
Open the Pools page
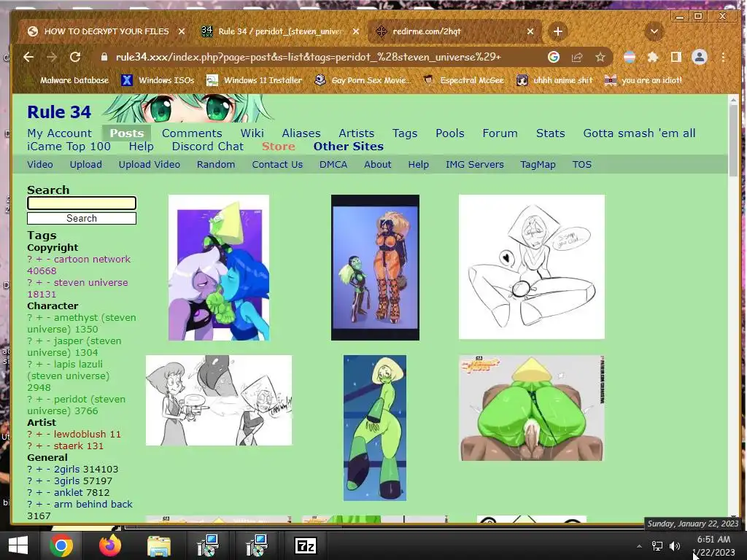click(449, 133)
